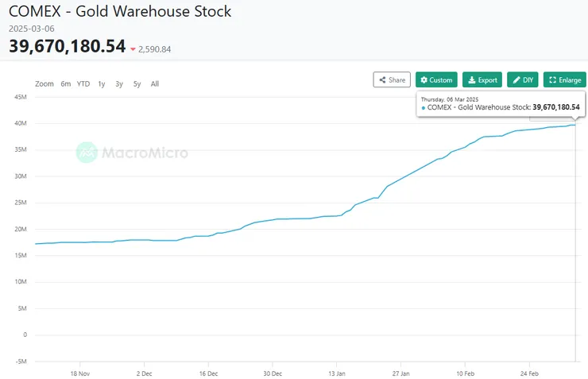Show All historical data

pos(154,83)
